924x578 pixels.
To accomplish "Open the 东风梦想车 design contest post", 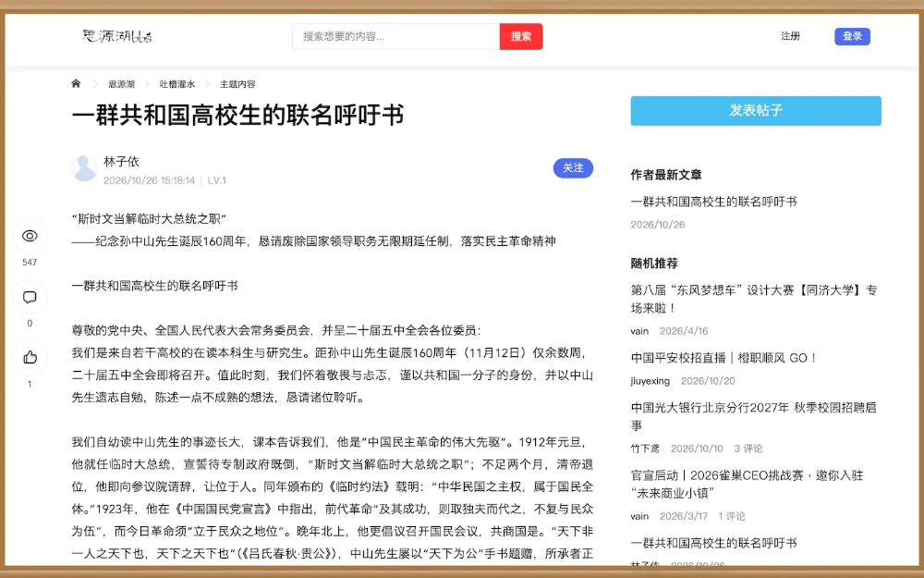I will tap(754, 299).
